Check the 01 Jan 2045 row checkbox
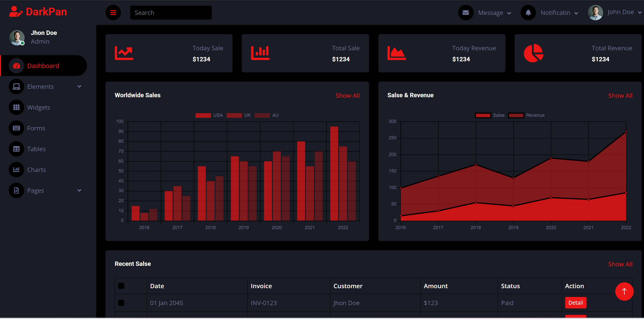Image resolution: width=644 pixels, height=319 pixels. tap(121, 303)
